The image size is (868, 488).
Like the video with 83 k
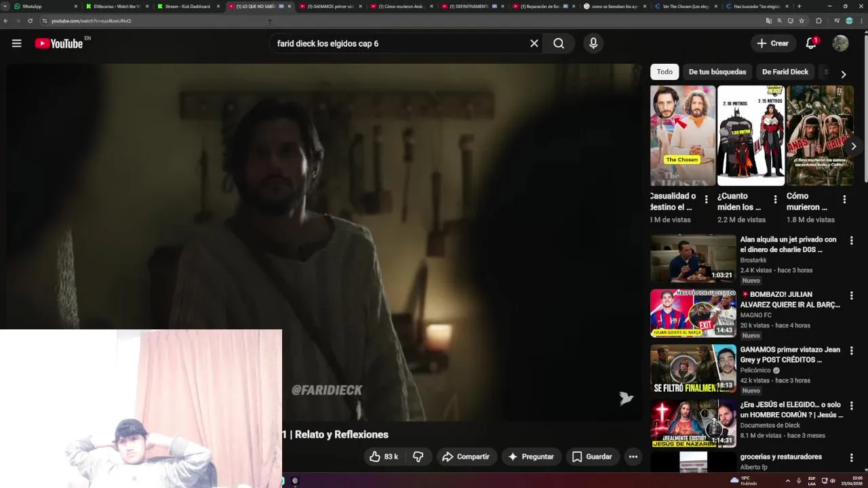point(384,457)
